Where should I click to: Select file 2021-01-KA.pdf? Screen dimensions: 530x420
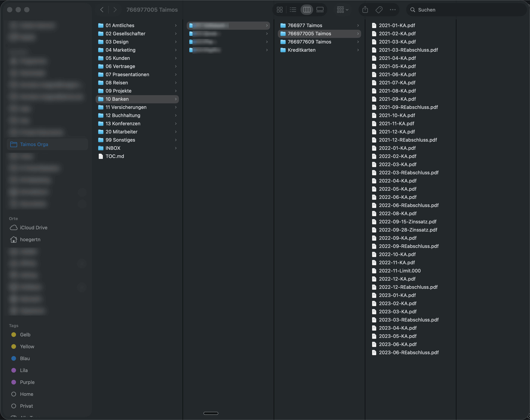pos(411,25)
